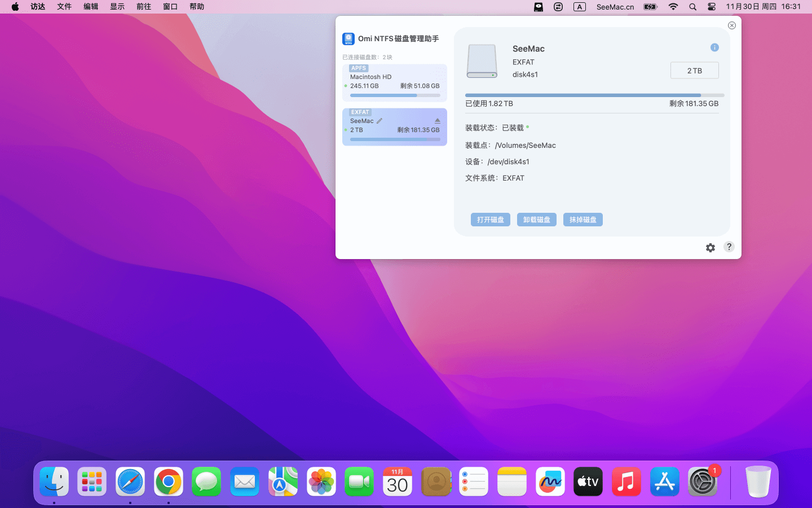Image resolution: width=812 pixels, height=508 pixels.
Task: Select the SeeMac EXFAT disk entry
Action: [395, 127]
